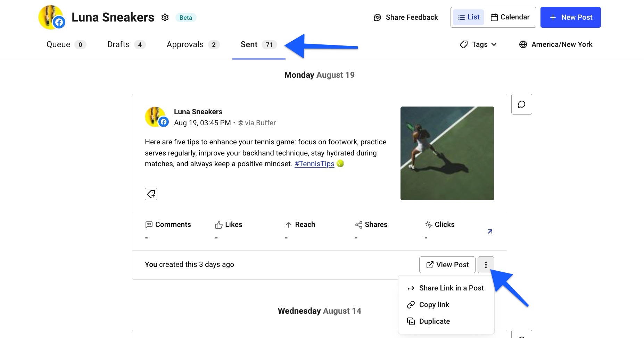This screenshot has width=644, height=338.
Task: Open the Approvals tab
Action: pos(193,44)
